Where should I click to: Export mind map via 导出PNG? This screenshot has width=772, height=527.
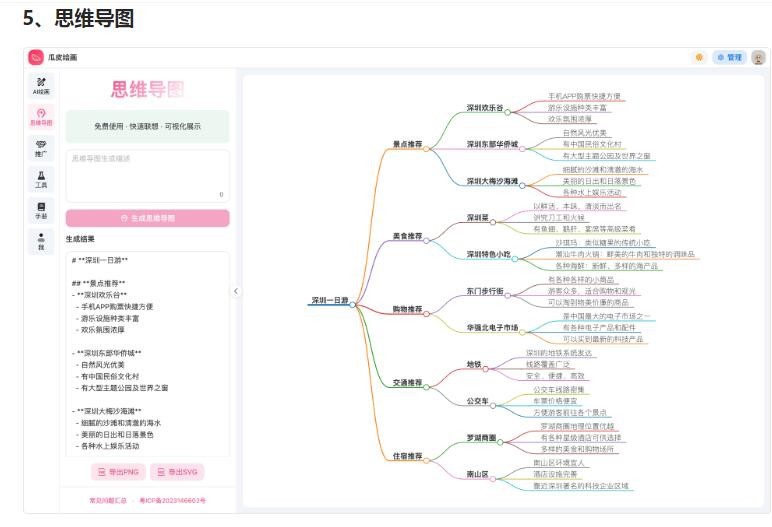point(118,472)
